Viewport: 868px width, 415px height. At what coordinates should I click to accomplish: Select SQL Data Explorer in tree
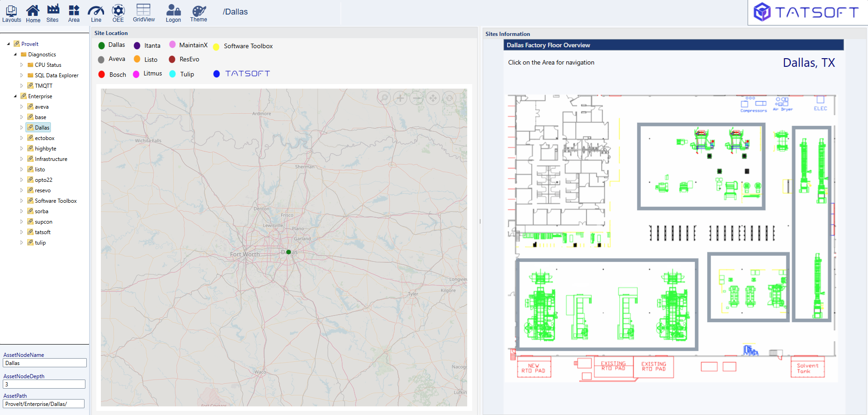[x=56, y=75]
